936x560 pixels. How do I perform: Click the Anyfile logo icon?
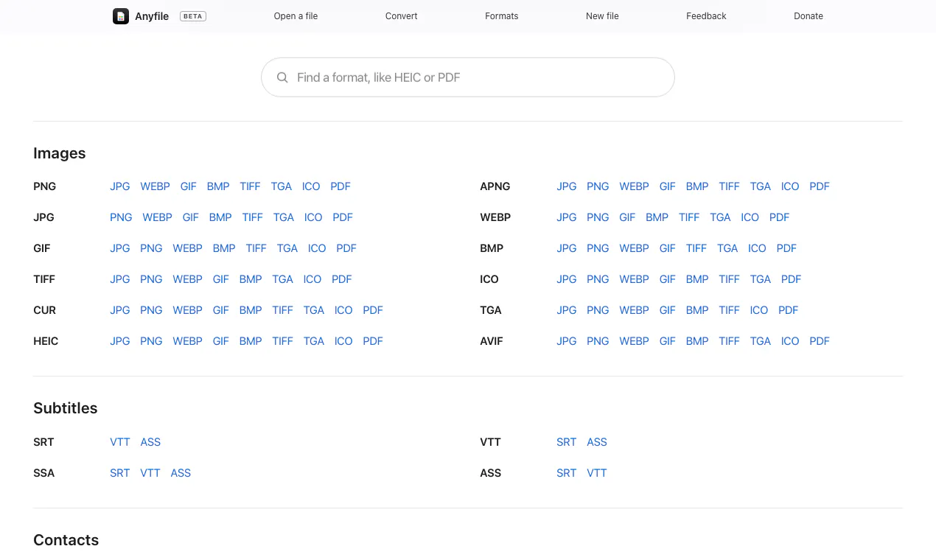click(x=121, y=16)
